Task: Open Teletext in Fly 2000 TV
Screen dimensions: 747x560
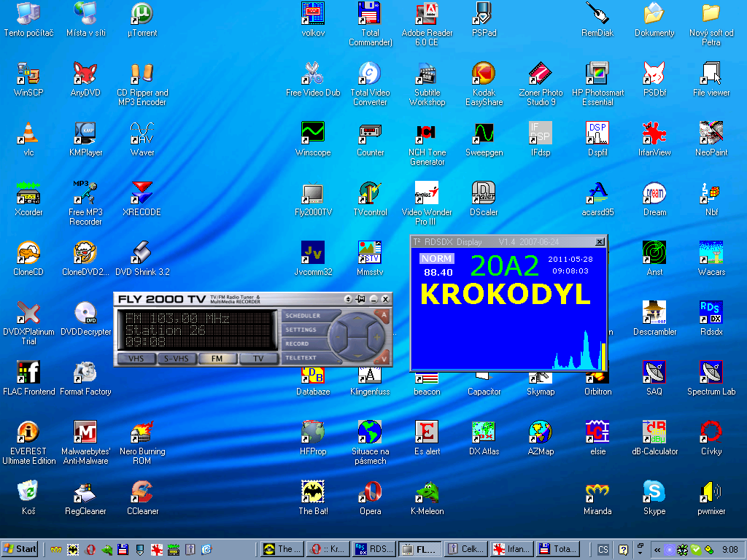Action: coord(307,357)
